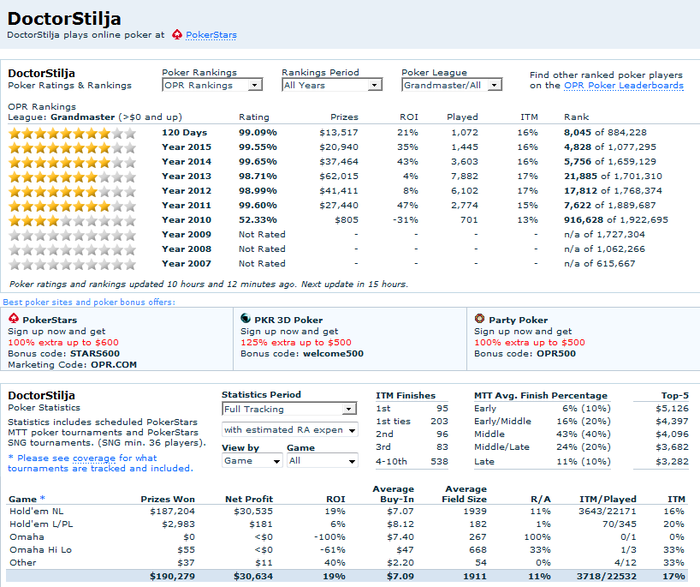Click total prizes $190,279
The width and height of the screenshot is (700, 587).
[172, 576]
